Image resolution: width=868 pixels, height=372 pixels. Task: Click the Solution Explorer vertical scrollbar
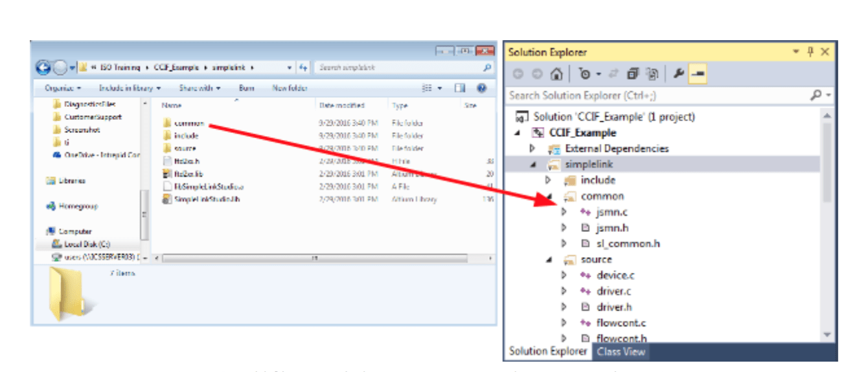(x=827, y=162)
